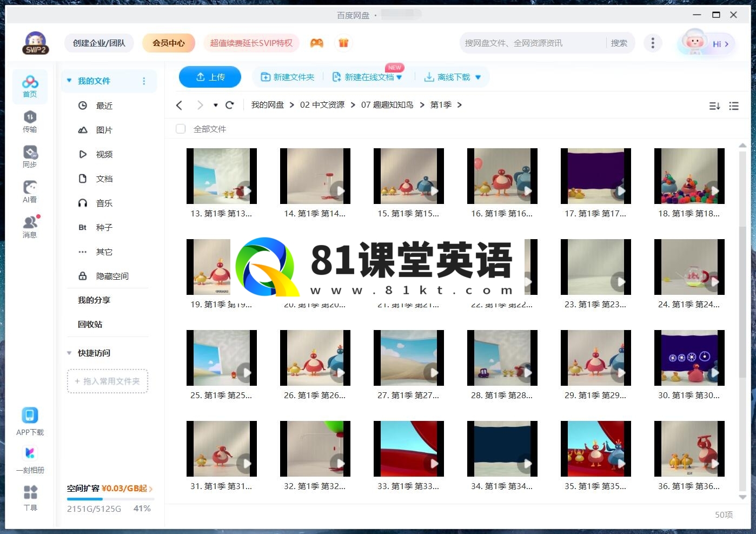Collapse the 快捷访问 section arrow
756x534 pixels.
tap(69, 353)
